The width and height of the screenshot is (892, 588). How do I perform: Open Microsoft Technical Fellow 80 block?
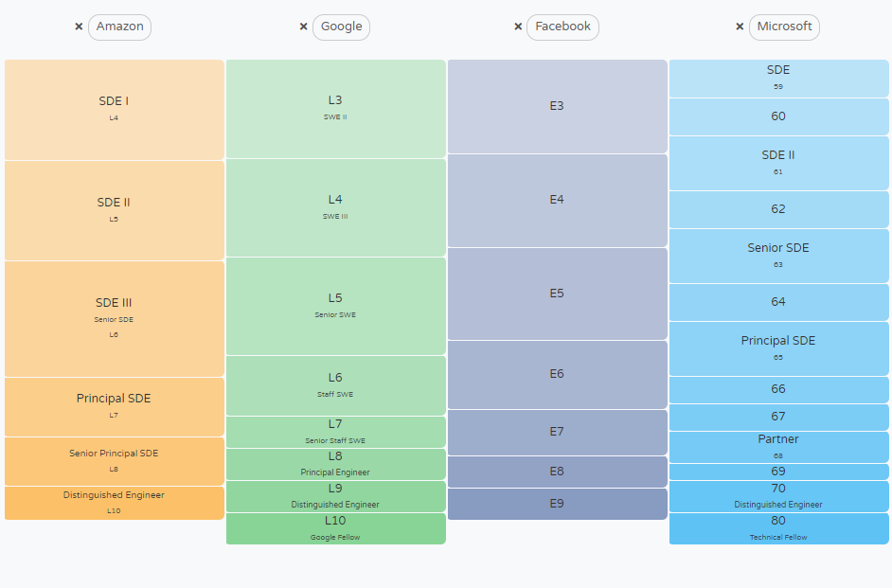pyautogui.click(x=778, y=528)
